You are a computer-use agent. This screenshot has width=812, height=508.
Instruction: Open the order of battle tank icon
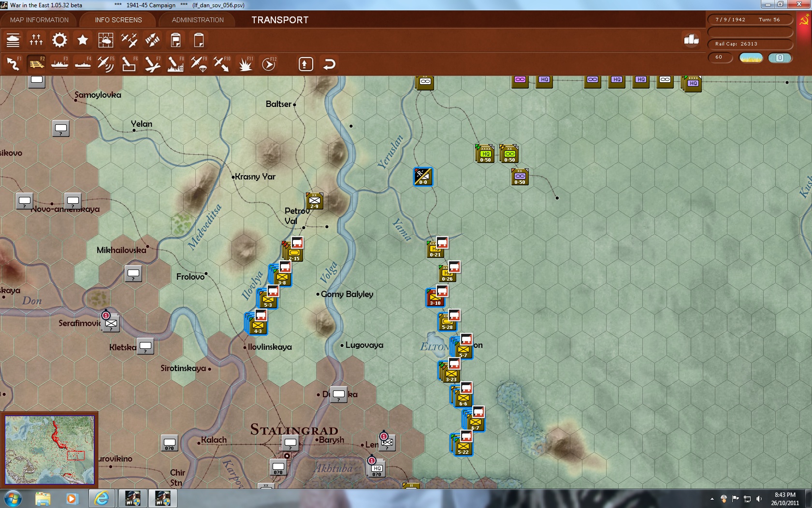13,40
